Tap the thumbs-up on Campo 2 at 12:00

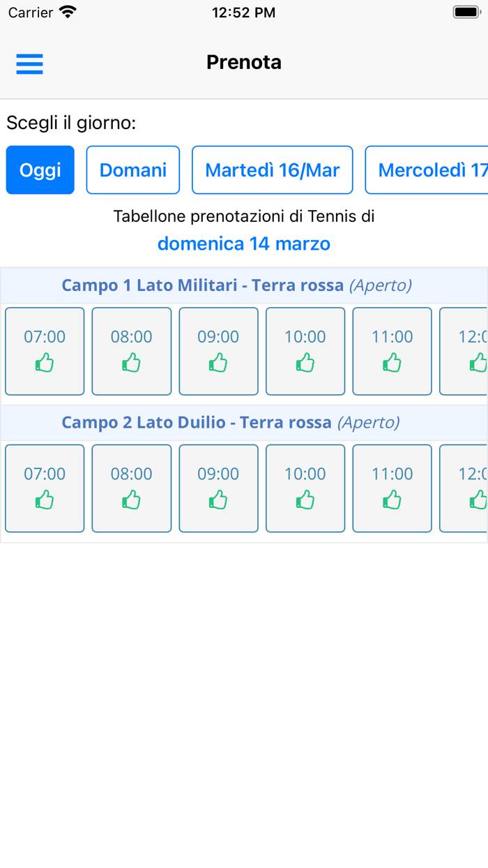(478, 500)
